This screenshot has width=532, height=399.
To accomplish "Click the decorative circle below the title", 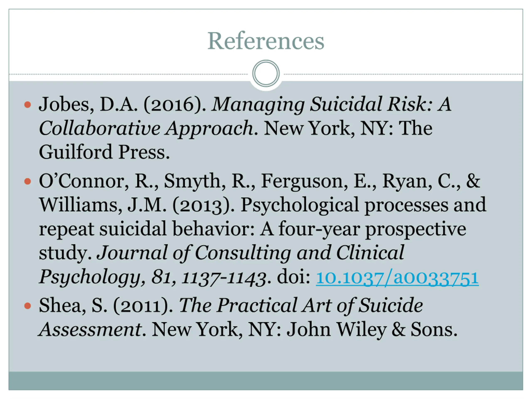I will (266, 74).
